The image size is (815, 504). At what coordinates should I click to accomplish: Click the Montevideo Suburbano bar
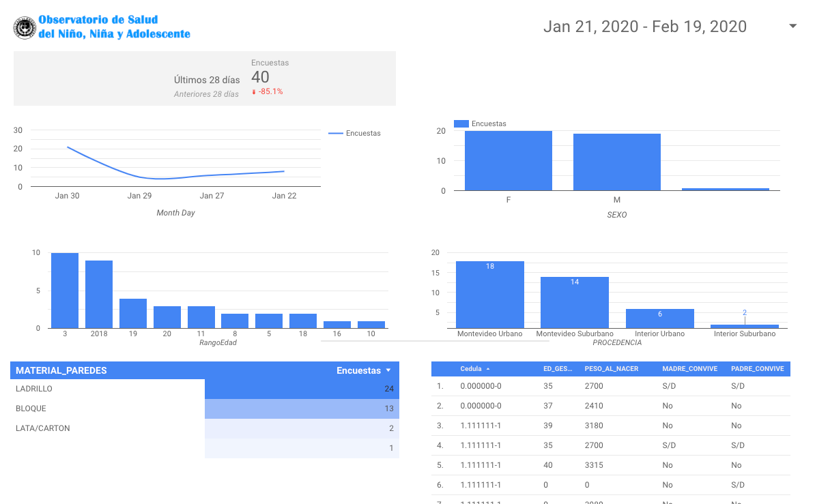click(574, 302)
